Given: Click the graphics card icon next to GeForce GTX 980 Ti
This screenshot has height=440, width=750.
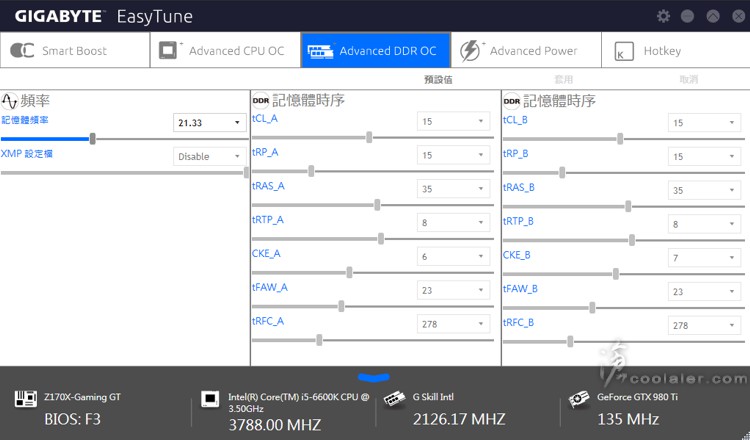Looking at the screenshot, I should coord(579,399).
